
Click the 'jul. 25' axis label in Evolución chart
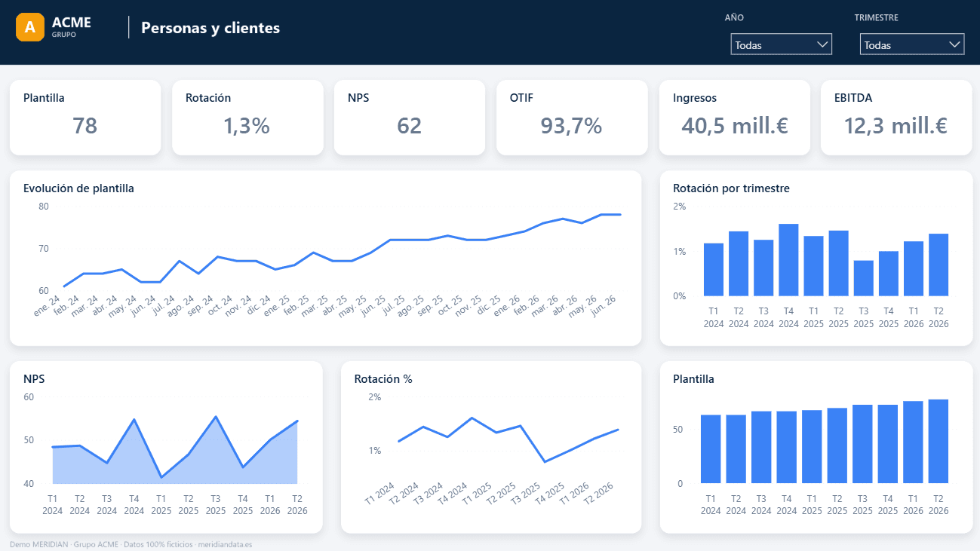pyautogui.click(x=395, y=305)
